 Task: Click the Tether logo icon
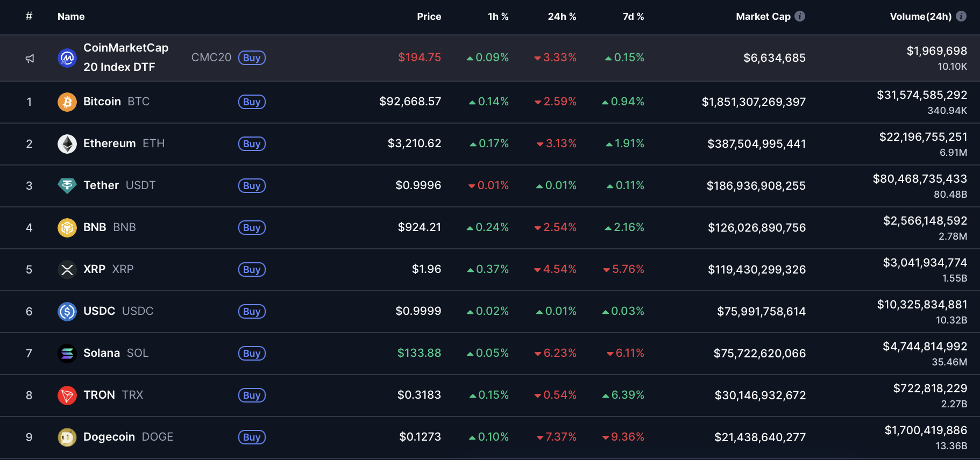click(67, 186)
